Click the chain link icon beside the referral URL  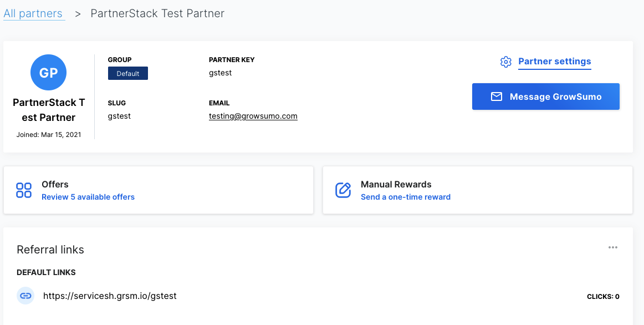[x=25, y=296]
